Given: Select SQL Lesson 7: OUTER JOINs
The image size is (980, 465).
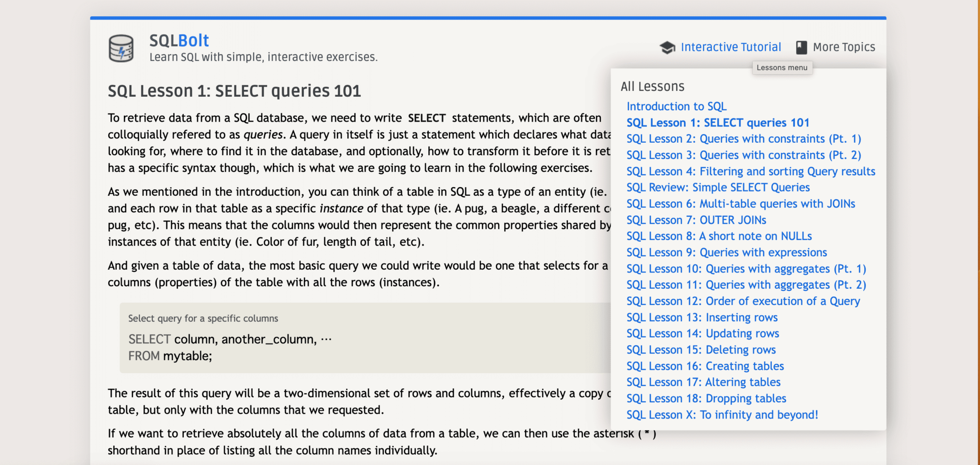Looking at the screenshot, I should tap(696, 220).
